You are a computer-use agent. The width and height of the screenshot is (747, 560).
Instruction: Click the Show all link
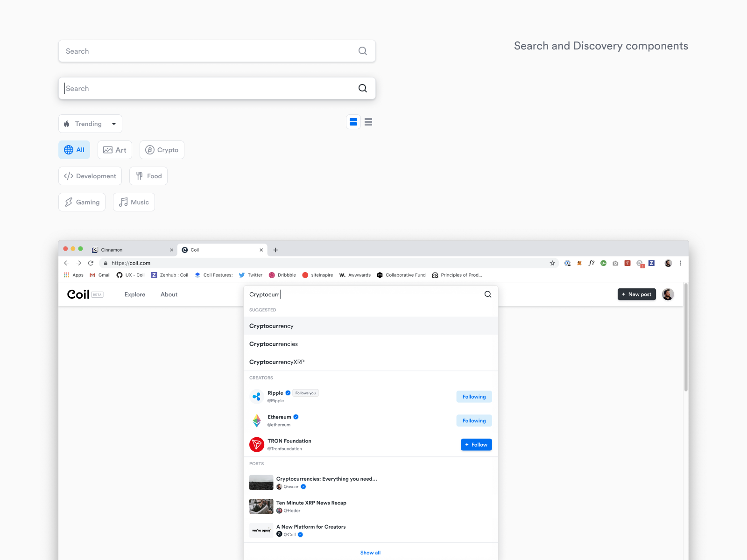point(370,553)
